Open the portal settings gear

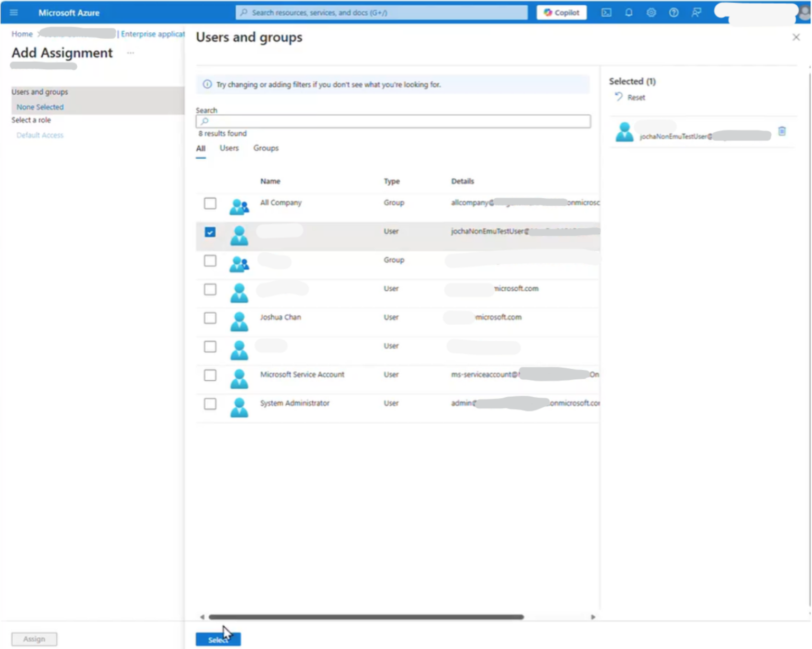[651, 12]
